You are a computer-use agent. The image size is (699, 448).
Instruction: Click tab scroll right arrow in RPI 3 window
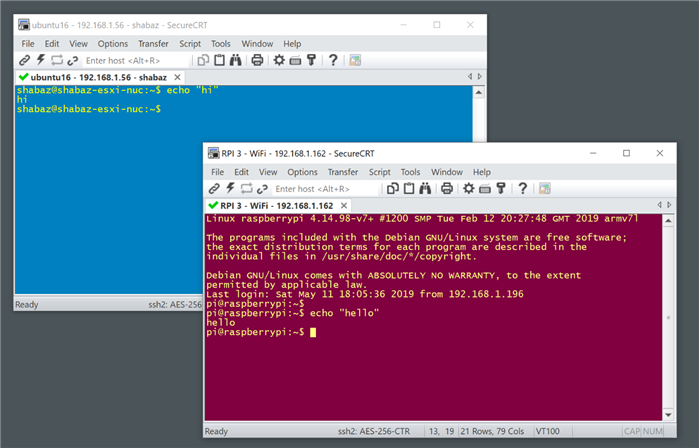[x=669, y=205]
